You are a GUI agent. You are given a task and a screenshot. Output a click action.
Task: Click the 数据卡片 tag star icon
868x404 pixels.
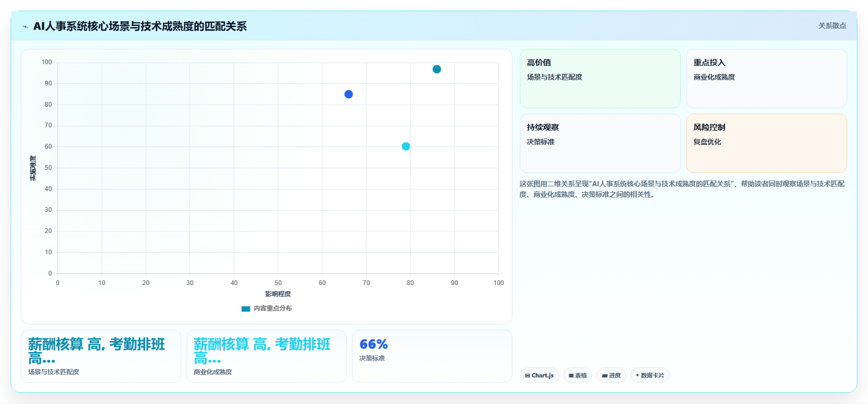pos(637,375)
